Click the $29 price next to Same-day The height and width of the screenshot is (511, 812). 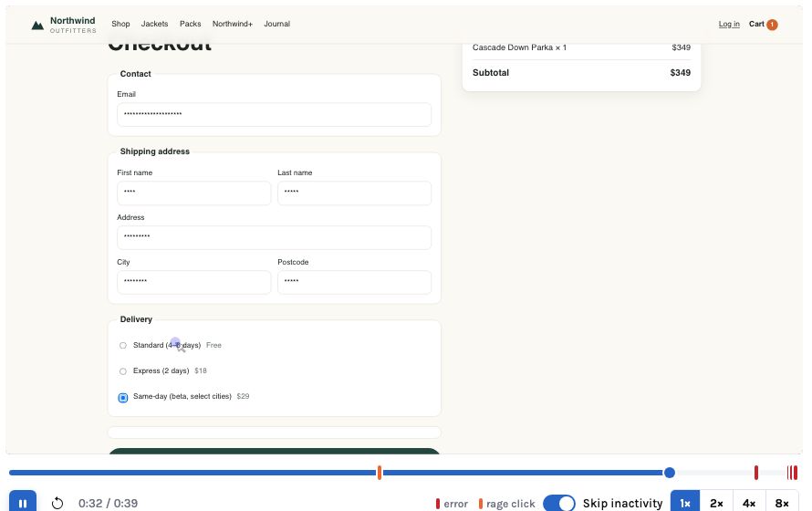[243, 397]
